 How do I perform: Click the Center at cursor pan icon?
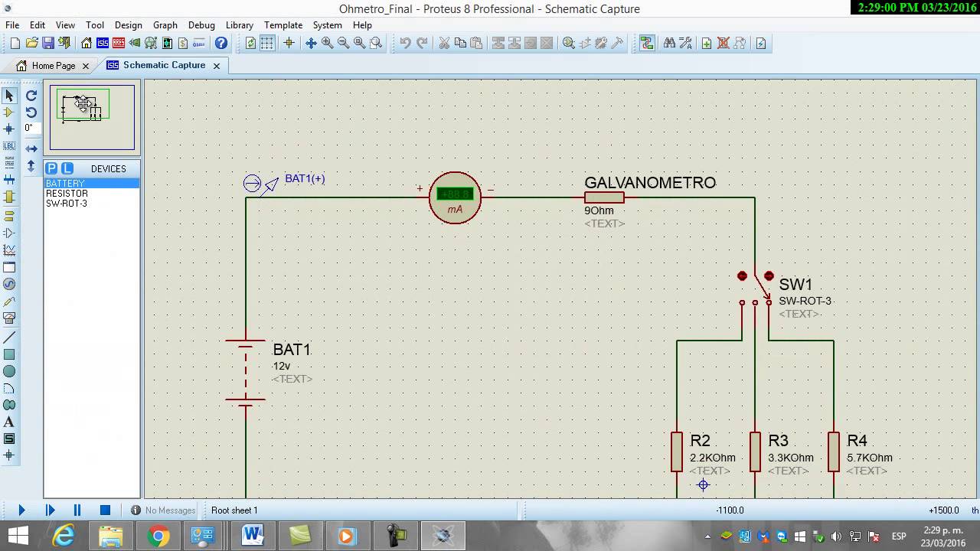coord(311,43)
